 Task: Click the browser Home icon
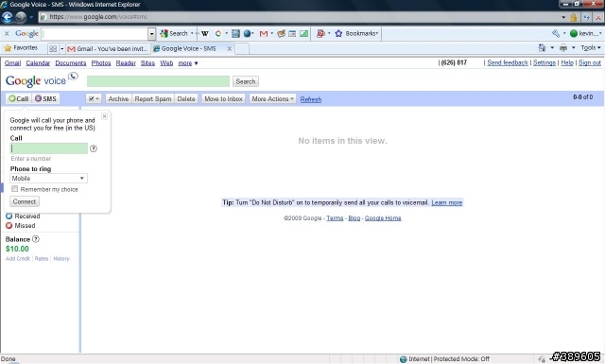pos(542,48)
